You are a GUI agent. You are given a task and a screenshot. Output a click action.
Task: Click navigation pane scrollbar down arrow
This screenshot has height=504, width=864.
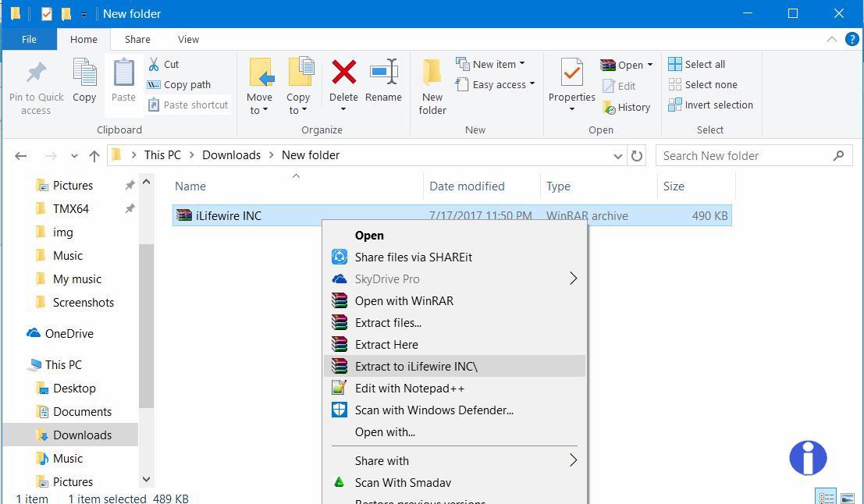point(146,479)
